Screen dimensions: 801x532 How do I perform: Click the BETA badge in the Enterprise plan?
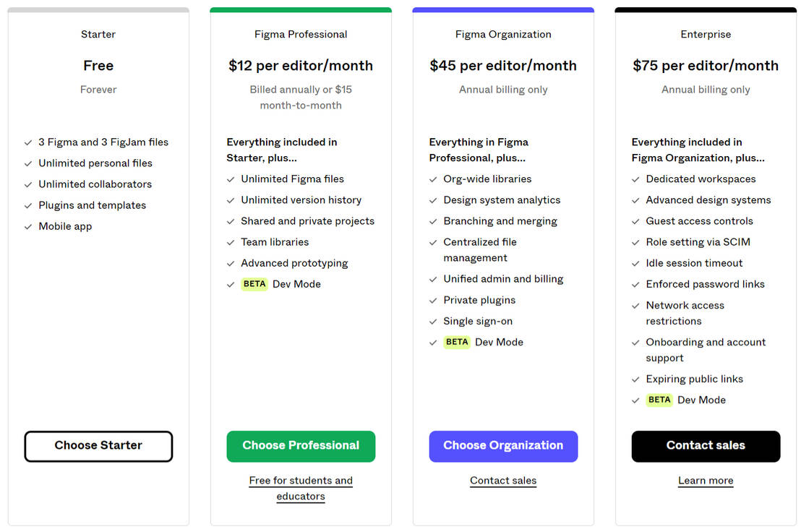click(659, 400)
